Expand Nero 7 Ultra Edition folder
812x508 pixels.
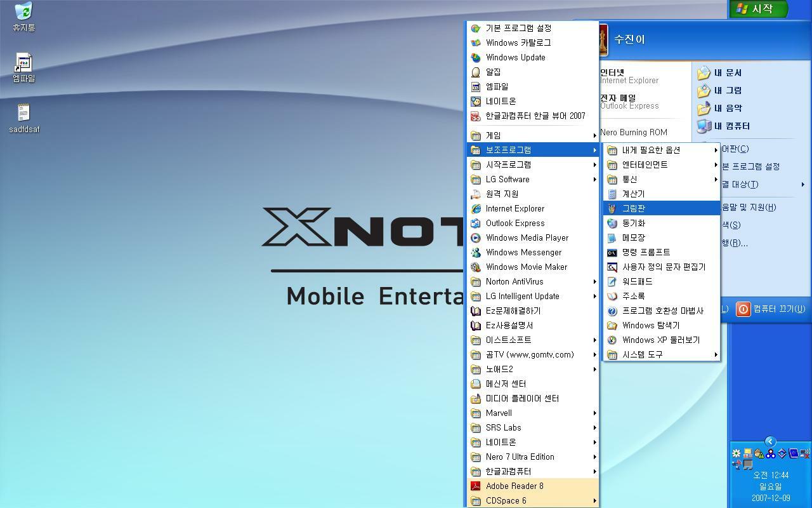coord(533,457)
